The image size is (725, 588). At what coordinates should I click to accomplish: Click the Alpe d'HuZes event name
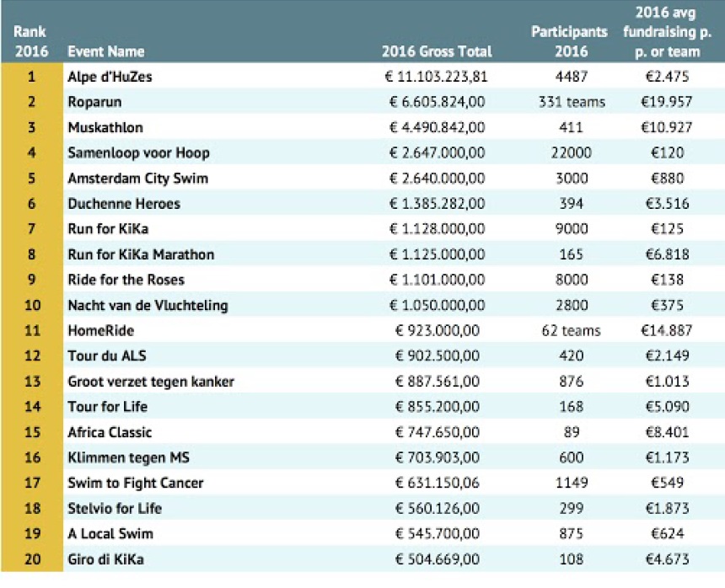[110, 77]
